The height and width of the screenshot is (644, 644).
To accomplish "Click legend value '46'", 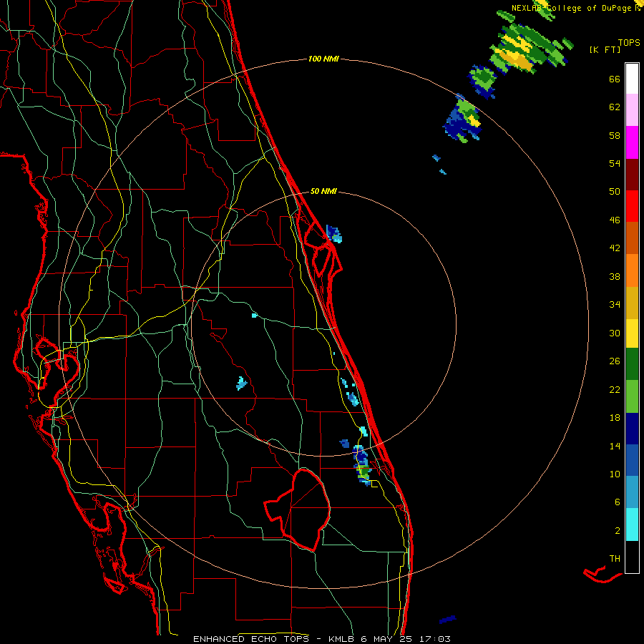I will click(615, 220).
